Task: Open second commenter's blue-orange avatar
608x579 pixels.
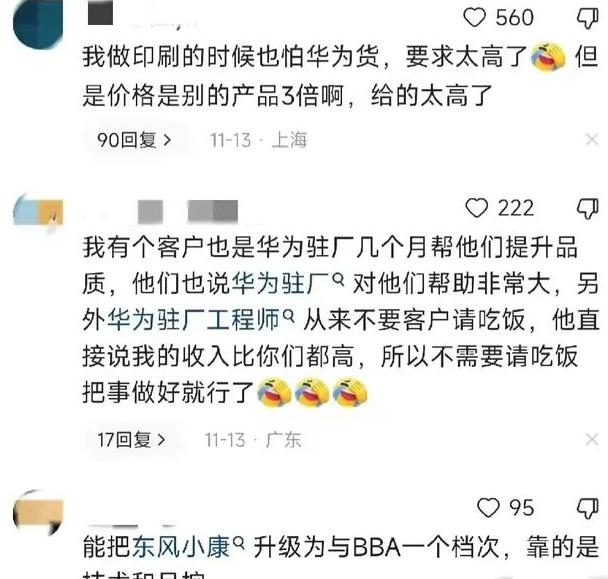Action: [x=38, y=213]
